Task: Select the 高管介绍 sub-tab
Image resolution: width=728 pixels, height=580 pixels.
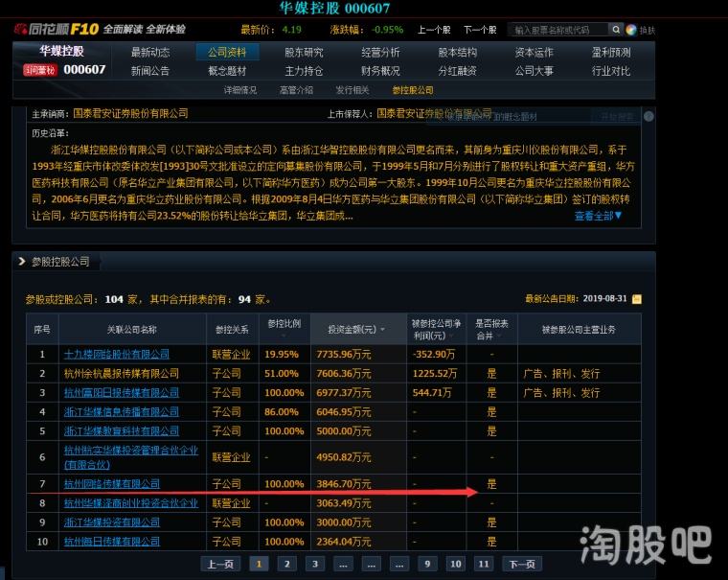Action: [x=296, y=90]
